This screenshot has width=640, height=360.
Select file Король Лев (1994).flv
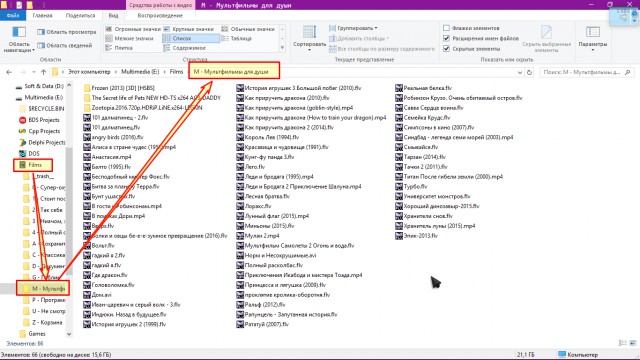[267, 137]
